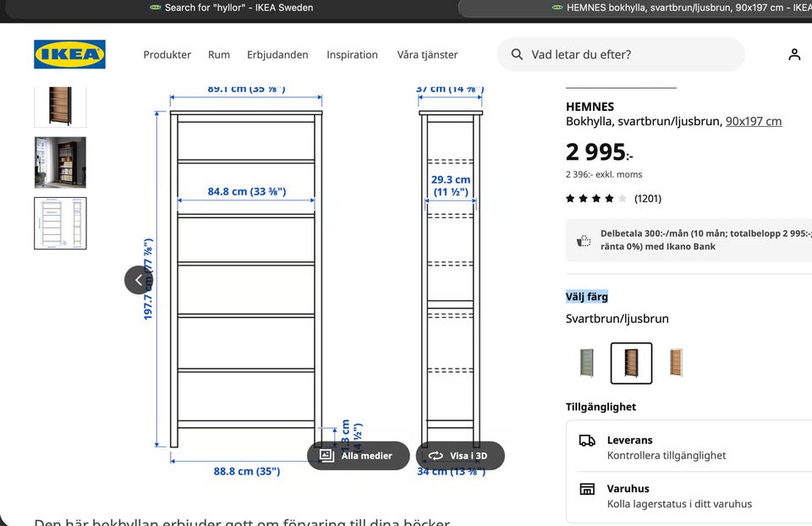Switch to the Search for hyllor tab
This screenshot has width=812, height=526.
click(231, 8)
